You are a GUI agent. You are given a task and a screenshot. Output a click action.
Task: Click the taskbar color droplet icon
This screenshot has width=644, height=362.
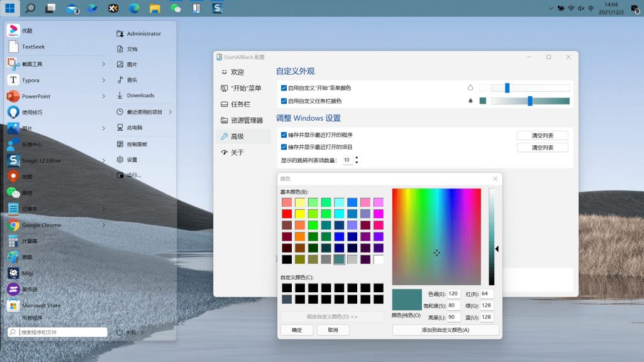coord(470,101)
